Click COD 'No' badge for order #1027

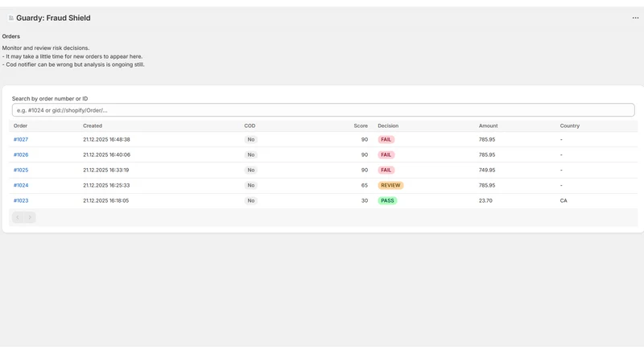point(251,139)
